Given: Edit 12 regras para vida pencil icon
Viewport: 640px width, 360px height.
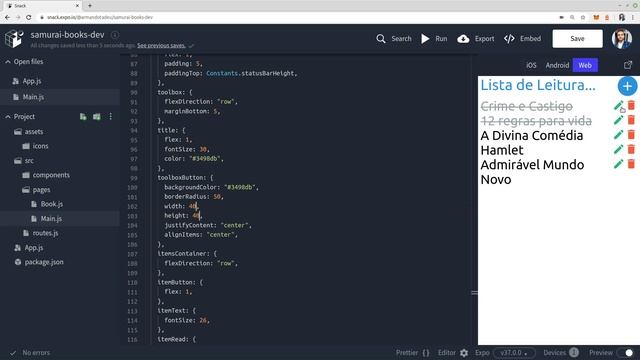Looking at the screenshot, I should [618, 120].
